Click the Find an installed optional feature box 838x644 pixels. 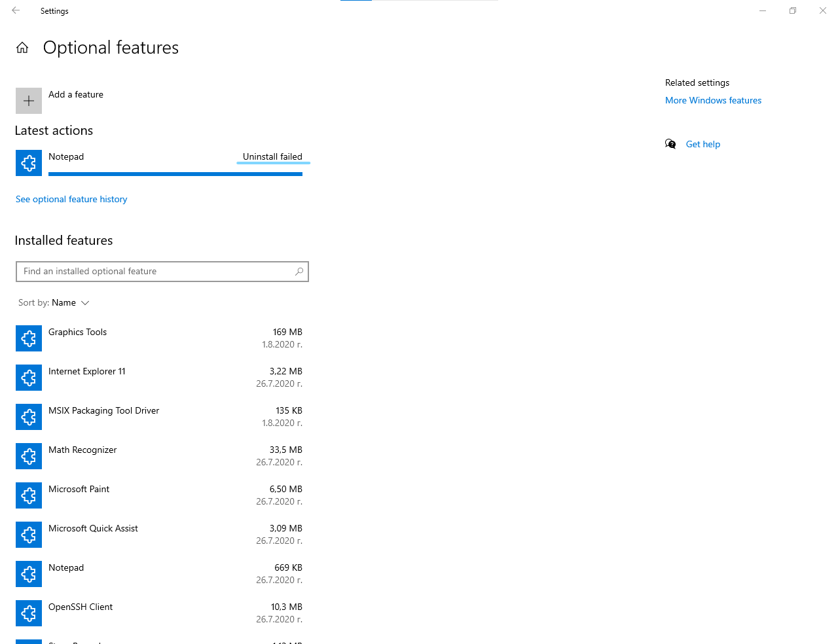162,272
